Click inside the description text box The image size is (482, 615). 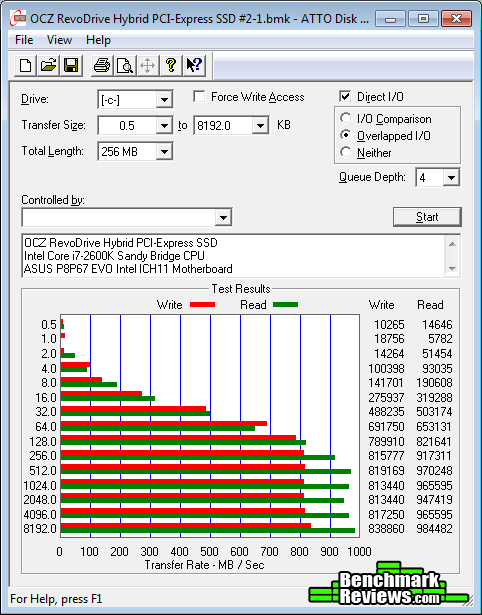234,256
